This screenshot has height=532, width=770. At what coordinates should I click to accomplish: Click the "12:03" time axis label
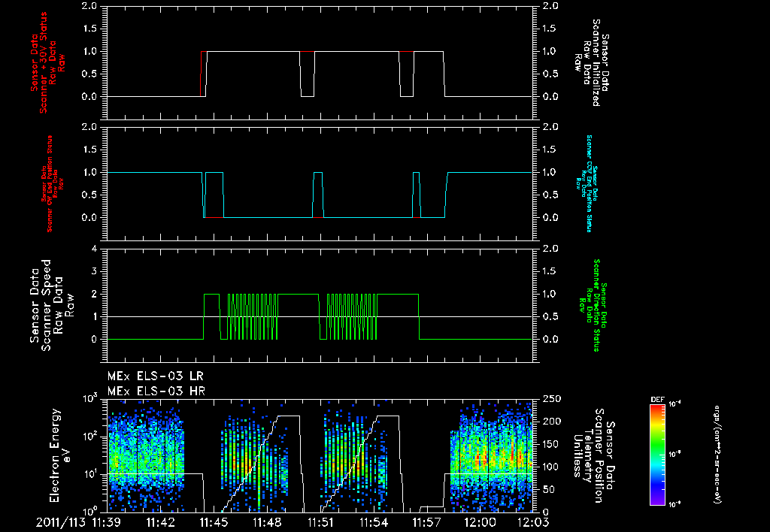point(534,522)
